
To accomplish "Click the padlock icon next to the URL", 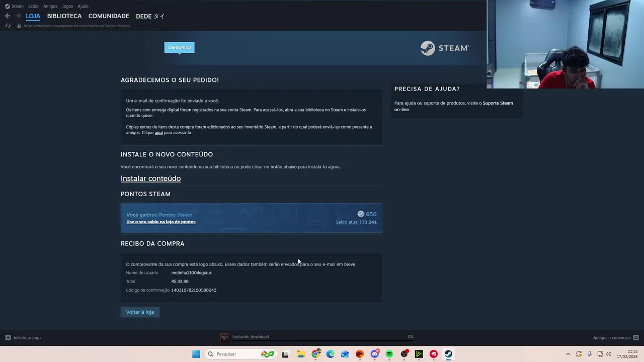I will pos(19,26).
